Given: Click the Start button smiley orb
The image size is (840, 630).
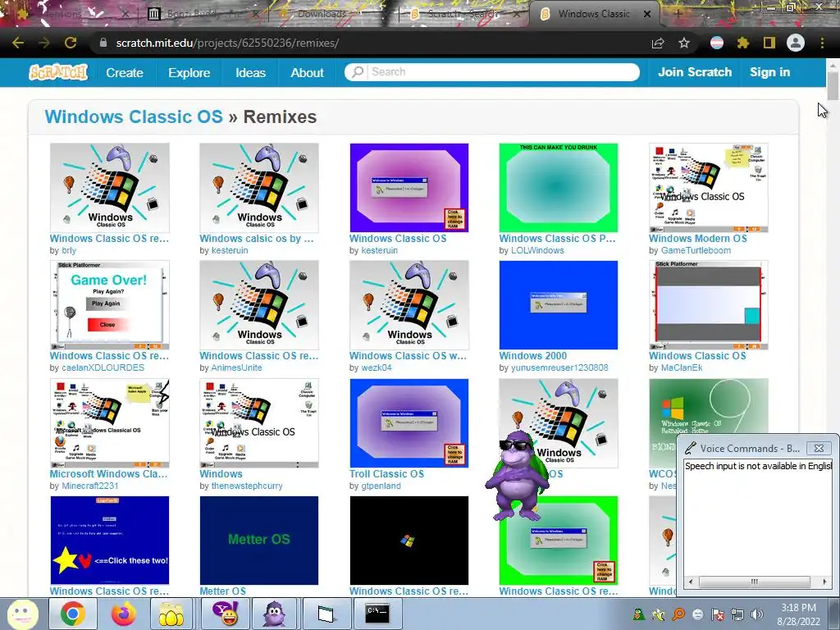Looking at the screenshot, I should click(x=22, y=614).
